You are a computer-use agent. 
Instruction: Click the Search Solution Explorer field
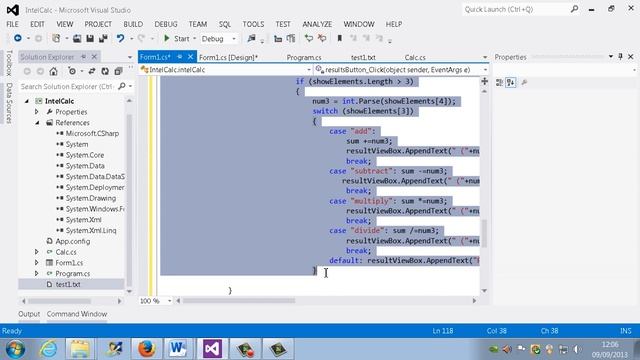(x=68, y=87)
